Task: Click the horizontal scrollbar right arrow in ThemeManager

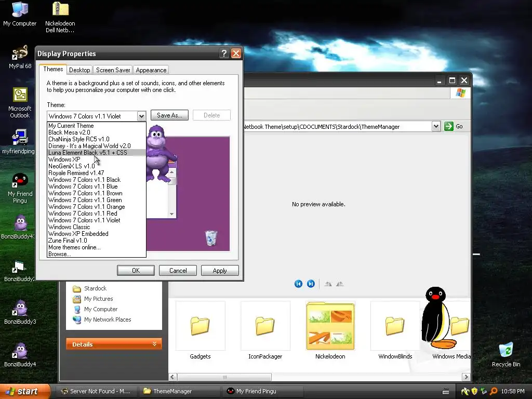Action: tap(466, 377)
